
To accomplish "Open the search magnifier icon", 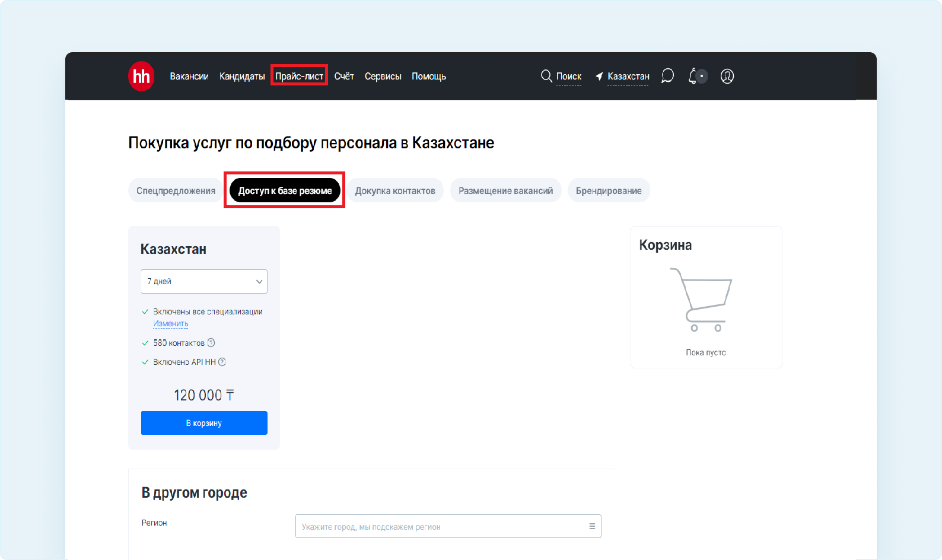I will click(546, 76).
